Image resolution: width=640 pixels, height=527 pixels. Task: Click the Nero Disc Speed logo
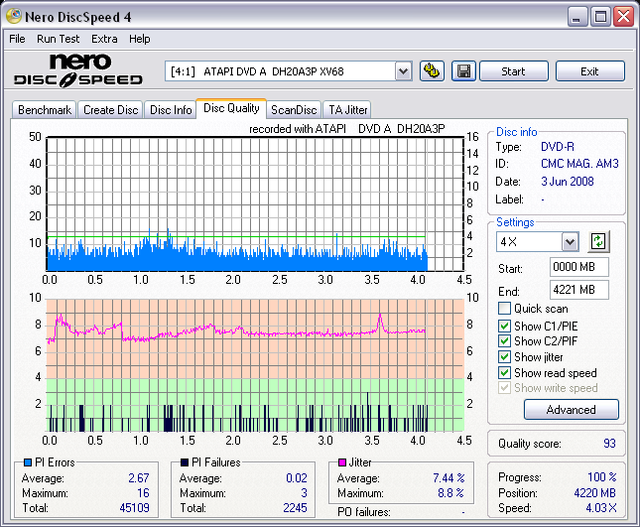click(78, 70)
